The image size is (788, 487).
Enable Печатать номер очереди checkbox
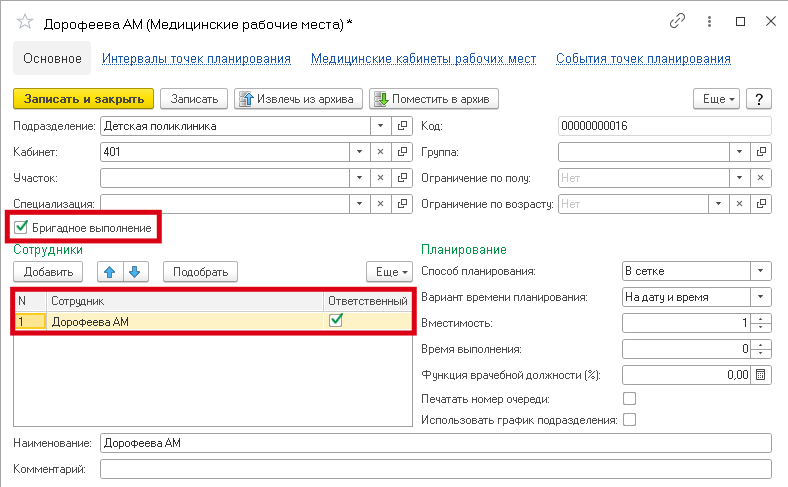click(629, 399)
